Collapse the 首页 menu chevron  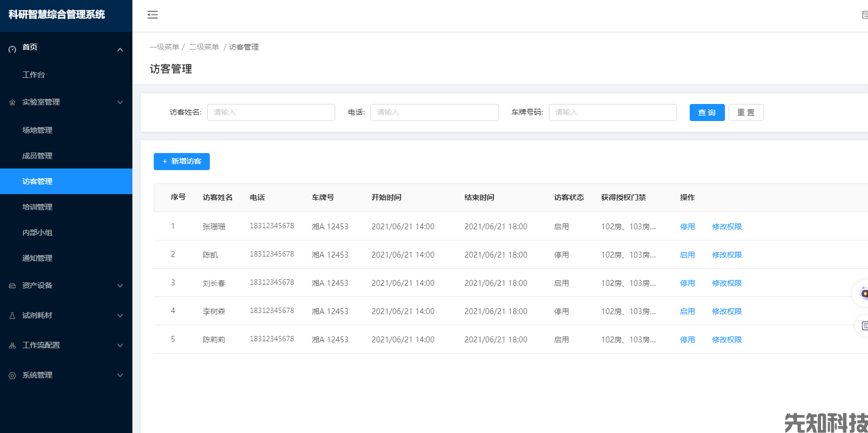click(x=120, y=50)
